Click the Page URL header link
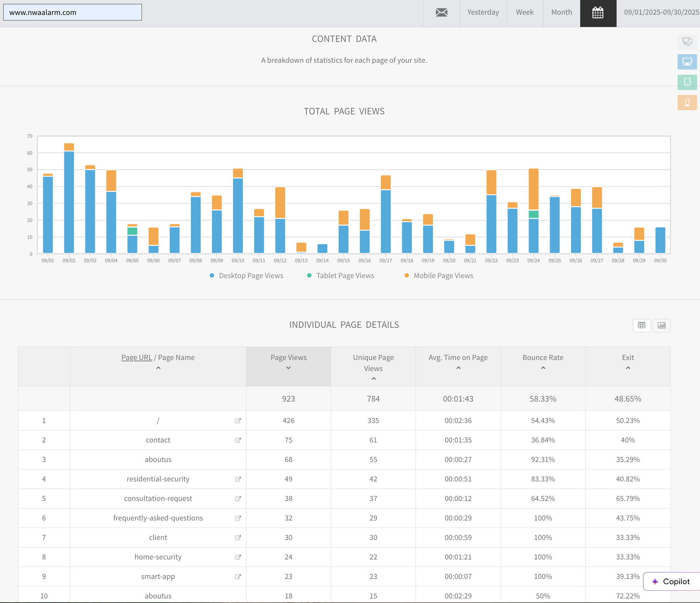The image size is (700, 603). point(136,357)
